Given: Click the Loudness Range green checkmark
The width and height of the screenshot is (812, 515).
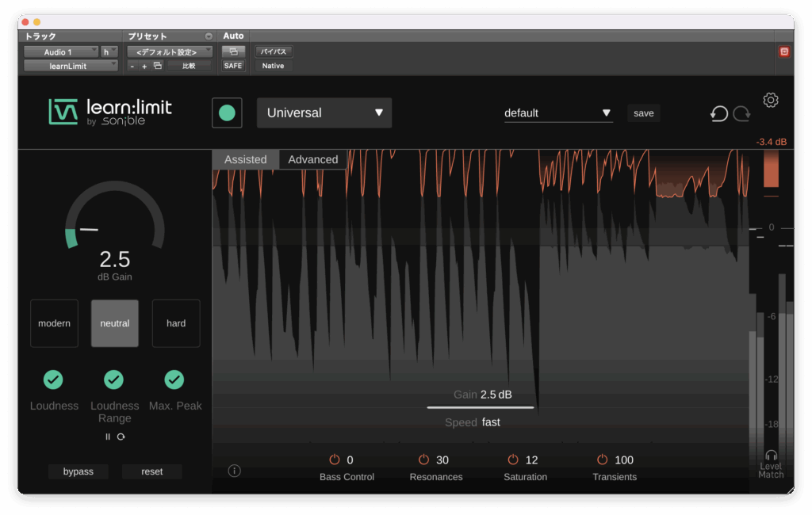Looking at the screenshot, I should click(114, 380).
